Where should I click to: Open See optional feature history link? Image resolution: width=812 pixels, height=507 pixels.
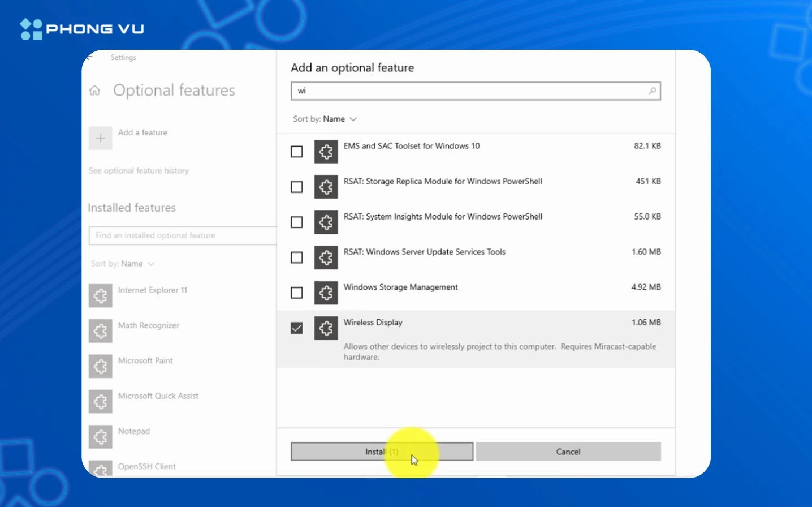click(x=139, y=171)
